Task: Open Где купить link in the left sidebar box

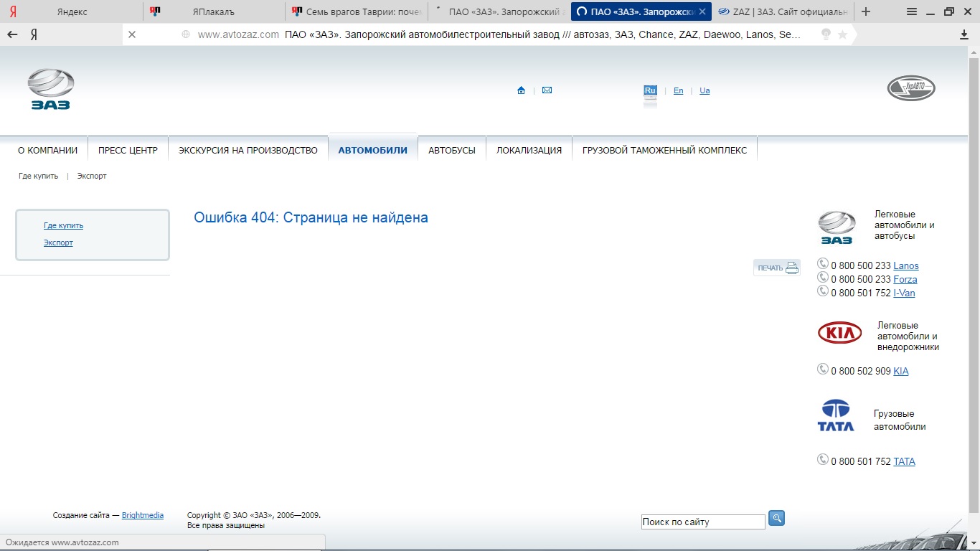Action: [63, 225]
